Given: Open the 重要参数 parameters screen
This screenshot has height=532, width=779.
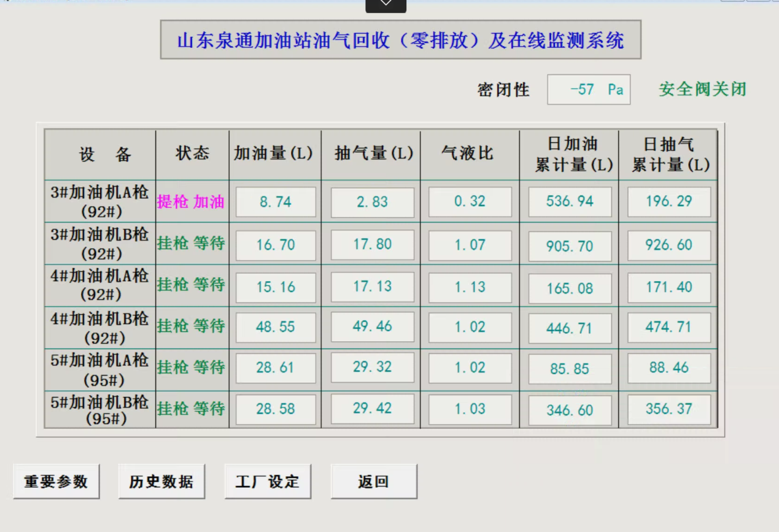Looking at the screenshot, I should [x=56, y=481].
